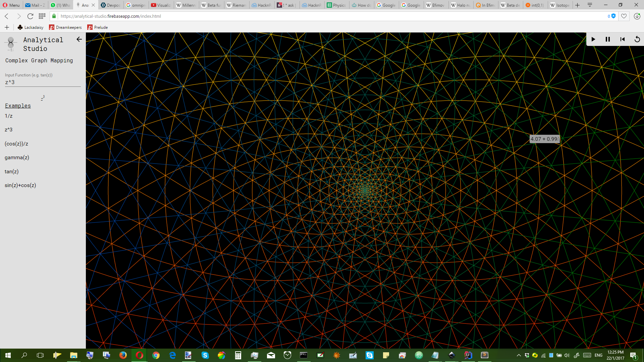Select the 1/z example
The height and width of the screenshot is (362, 644).
pos(9,116)
